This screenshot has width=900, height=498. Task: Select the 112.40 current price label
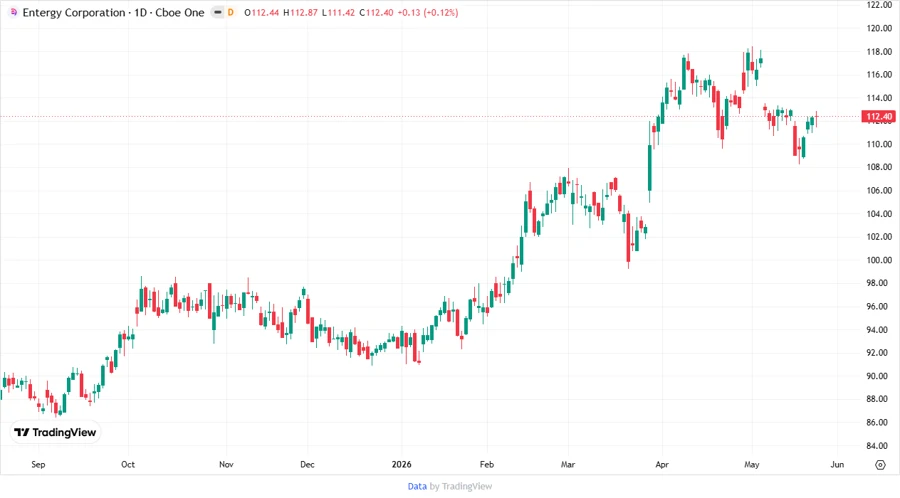point(879,116)
